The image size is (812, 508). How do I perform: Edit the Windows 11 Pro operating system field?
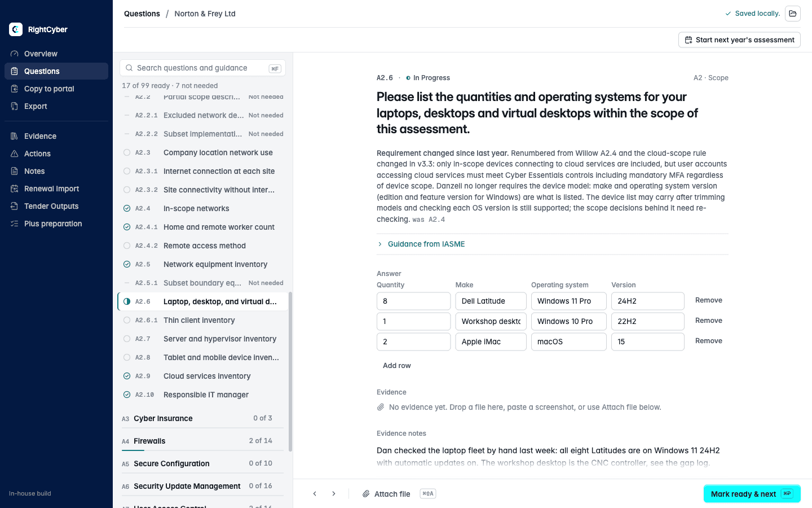(x=568, y=301)
